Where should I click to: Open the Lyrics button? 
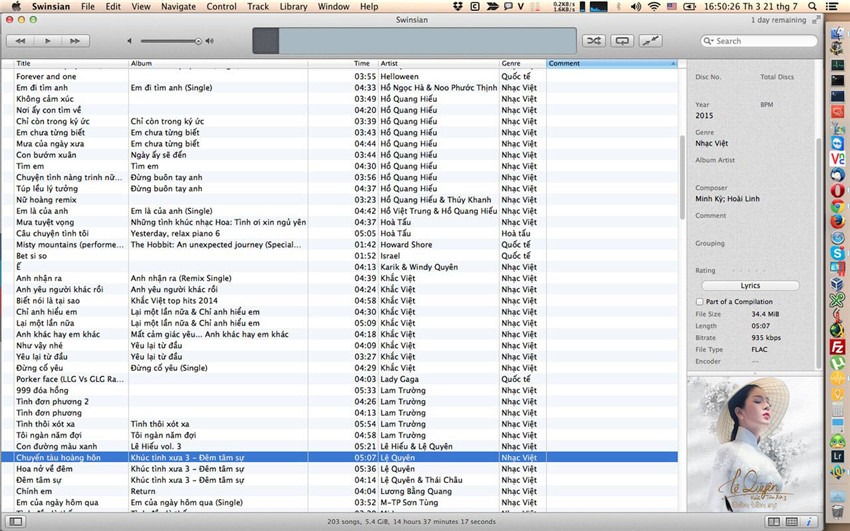[750, 285]
